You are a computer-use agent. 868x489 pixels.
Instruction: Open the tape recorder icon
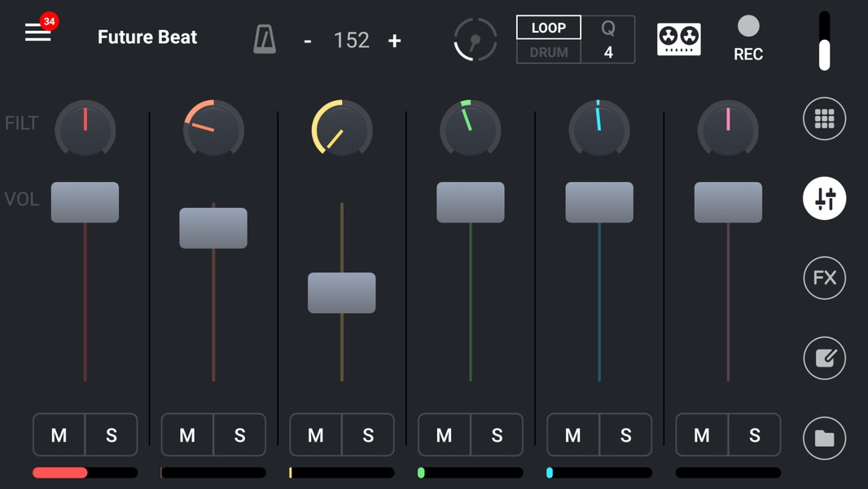(678, 39)
